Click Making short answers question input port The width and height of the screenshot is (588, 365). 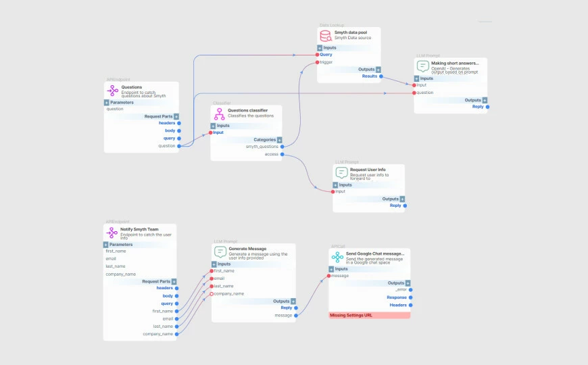414,93
